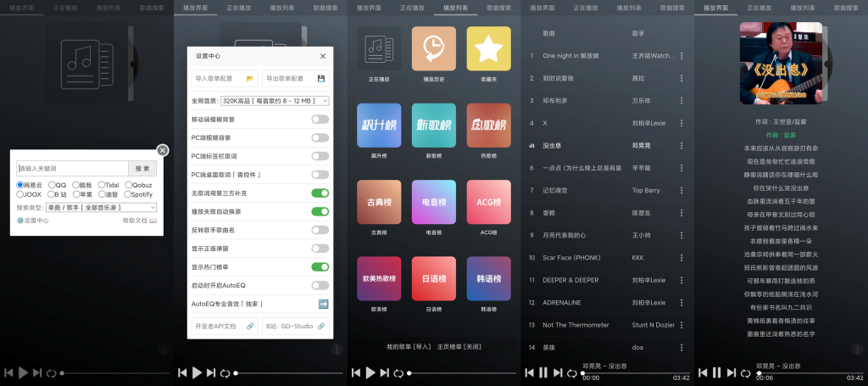The height and width of the screenshot is (386, 868).
Task: Open the 帮助文档 help document link
Action: click(x=140, y=221)
